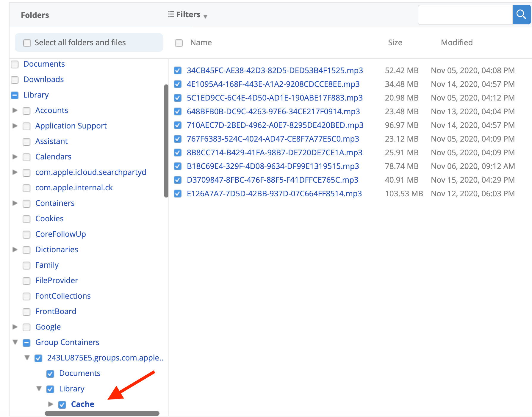Check the Calendars folder checkbox
Viewport: 532px width, 417px height.
point(26,157)
